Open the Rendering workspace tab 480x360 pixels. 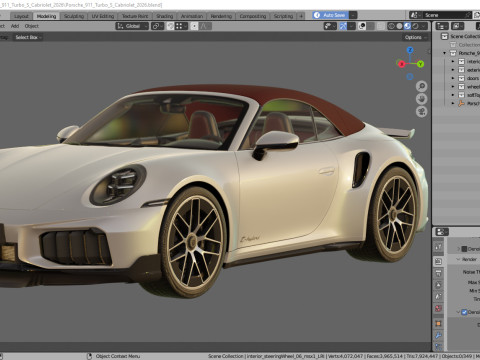(221, 16)
